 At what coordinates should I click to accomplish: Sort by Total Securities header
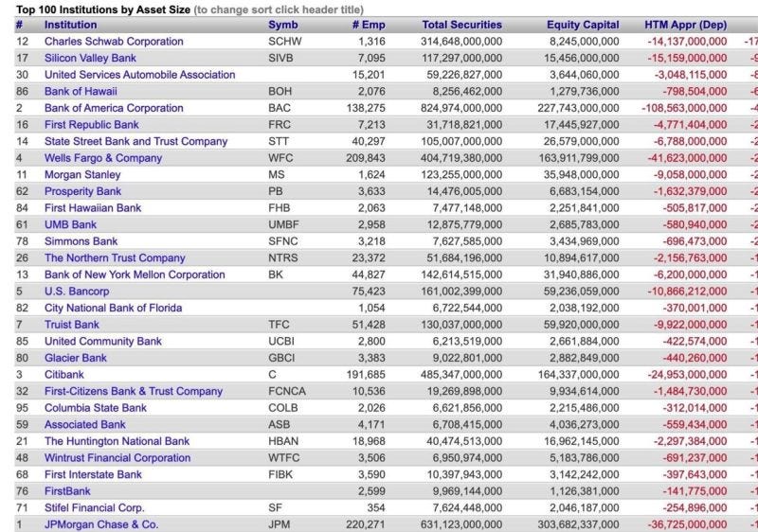(x=461, y=25)
